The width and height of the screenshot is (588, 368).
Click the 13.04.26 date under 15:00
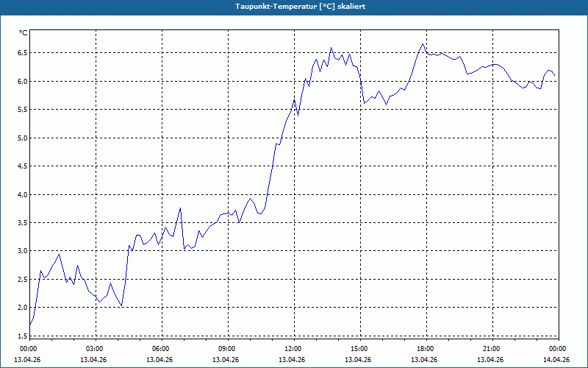358,360
